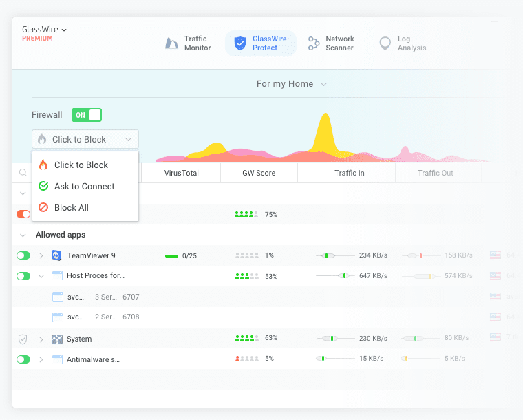The image size is (523, 420).
Task: Click TeamViewer Traffic In bar at 234 KB/s
Action: (x=335, y=255)
